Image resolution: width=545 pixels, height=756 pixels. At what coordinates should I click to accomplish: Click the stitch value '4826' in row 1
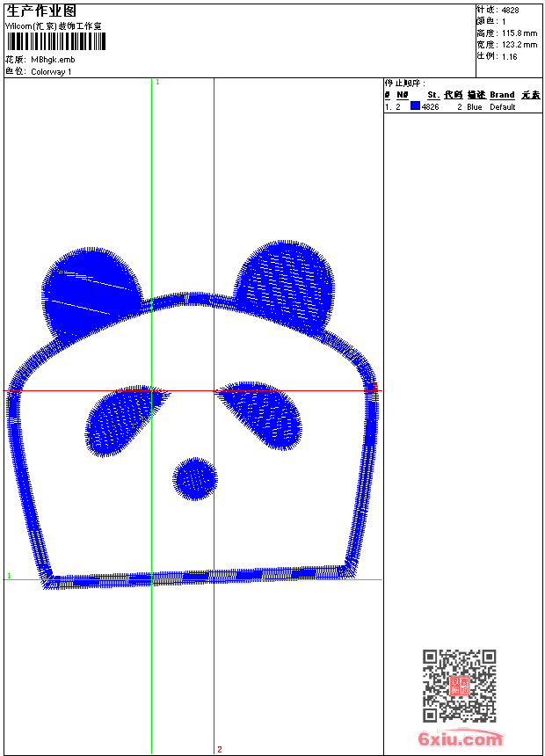[x=430, y=107]
